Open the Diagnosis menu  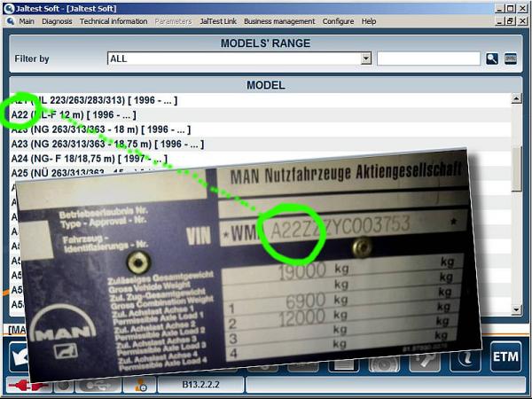57,21
